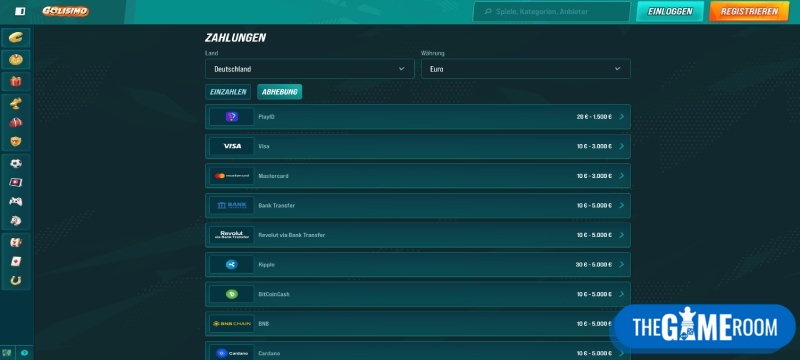Click the Einloggen button
The width and height of the screenshot is (800, 360).
click(x=670, y=11)
